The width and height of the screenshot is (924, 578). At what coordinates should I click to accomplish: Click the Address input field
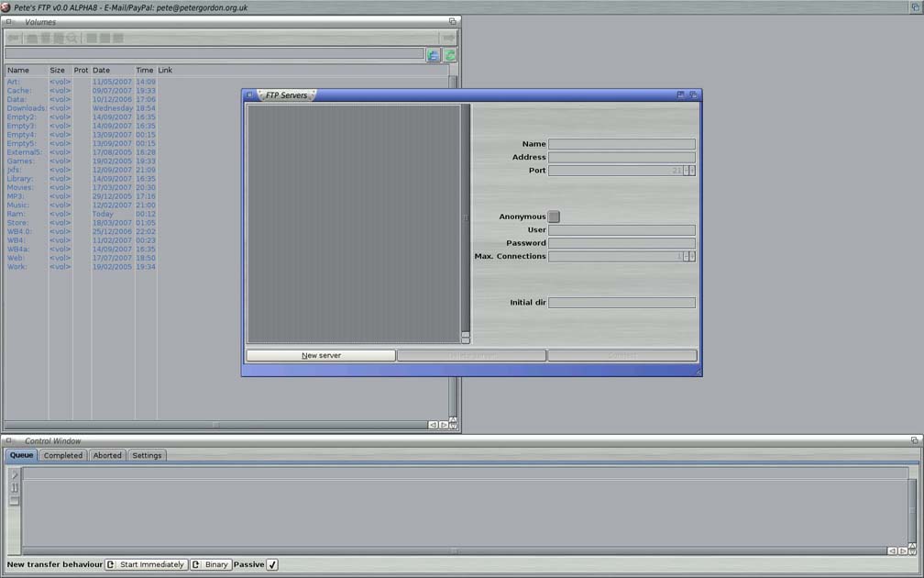point(621,157)
